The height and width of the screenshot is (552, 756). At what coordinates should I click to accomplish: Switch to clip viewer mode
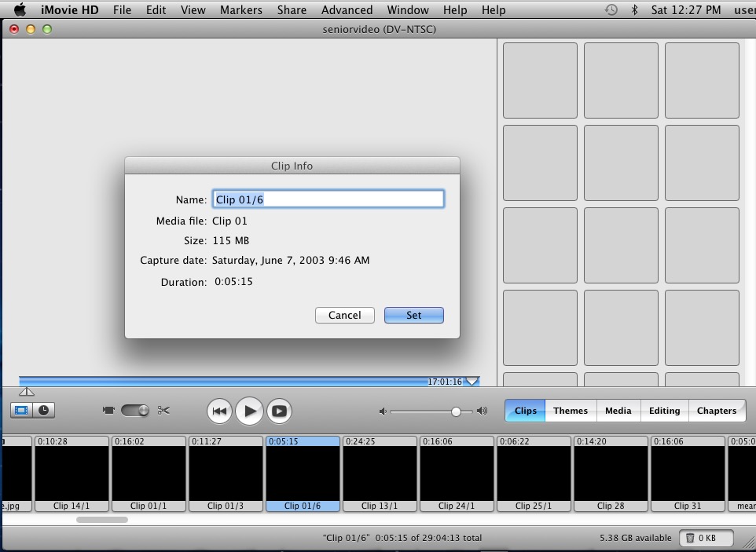(x=22, y=411)
